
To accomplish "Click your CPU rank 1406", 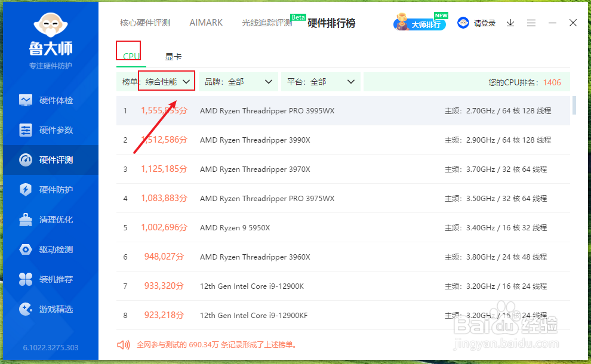I will [x=552, y=82].
